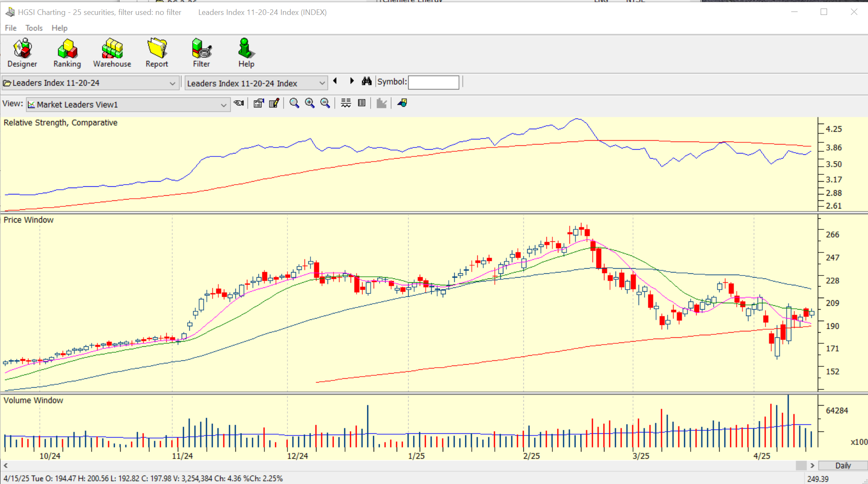Viewport: 868px width, 484px height.
Task: Click the Symbol input field
Action: click(x=433, y=82)
